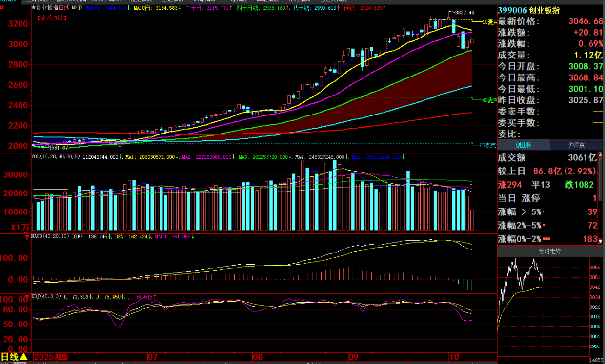Viewport: 606px width, 364px height.
Task: Click the small red square at top-left
Action: (2, 8)
